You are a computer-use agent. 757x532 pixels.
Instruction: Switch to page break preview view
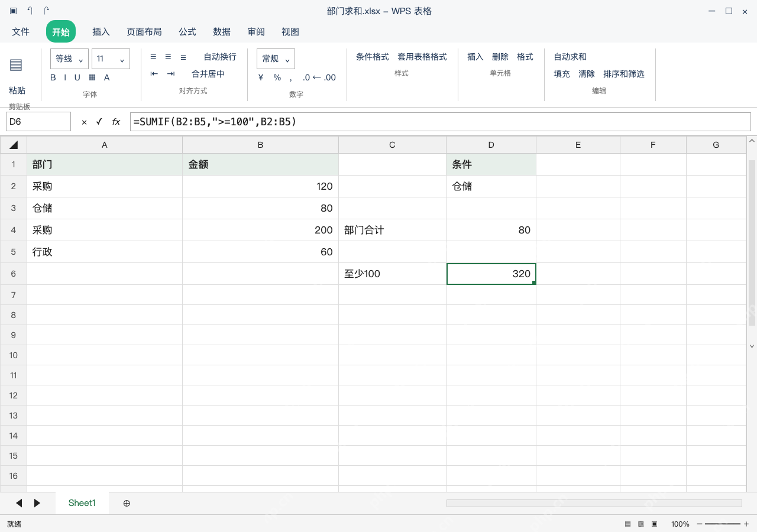pos(640,524)
